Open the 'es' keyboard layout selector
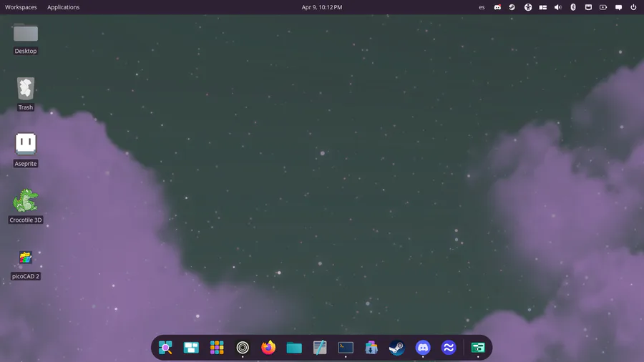 482,7
